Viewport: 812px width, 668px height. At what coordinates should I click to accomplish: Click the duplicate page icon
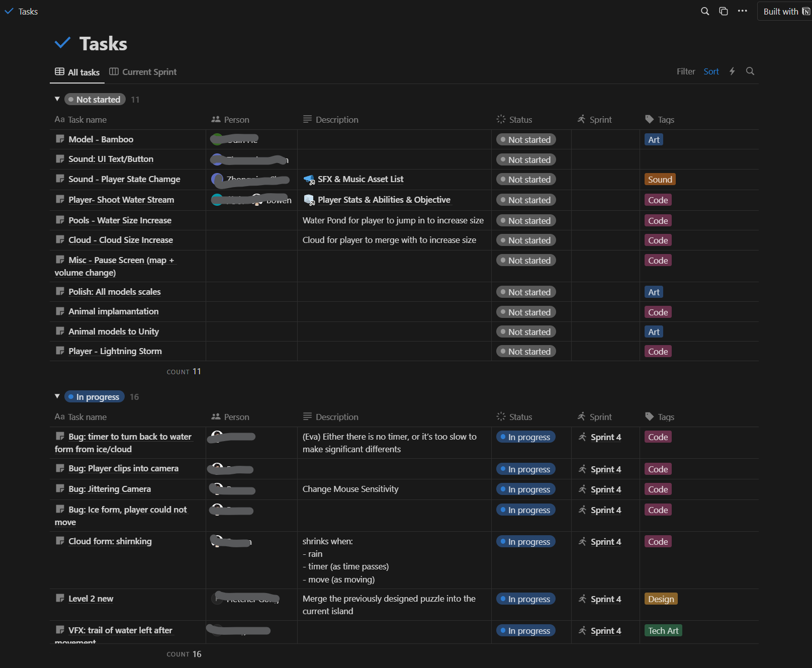[724, 11]
